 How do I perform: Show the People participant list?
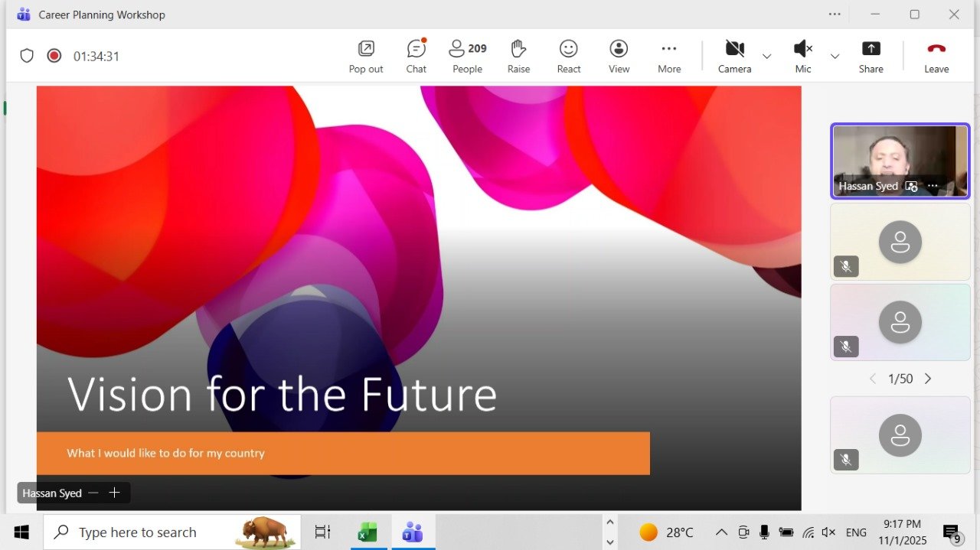(467, 57)
